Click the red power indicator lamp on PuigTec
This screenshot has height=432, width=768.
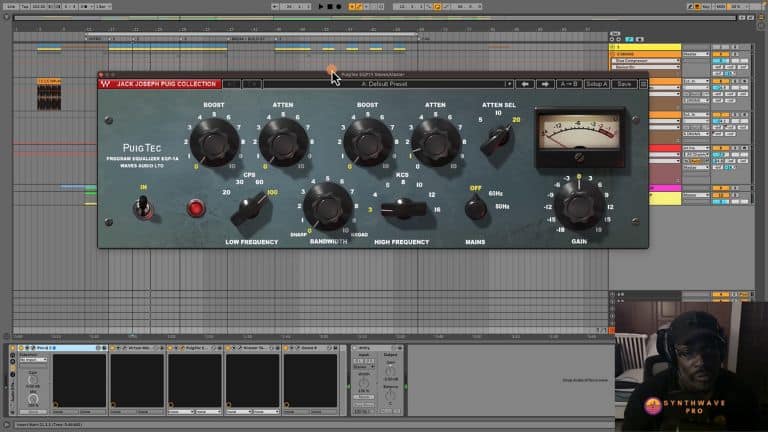pos(196,208)
